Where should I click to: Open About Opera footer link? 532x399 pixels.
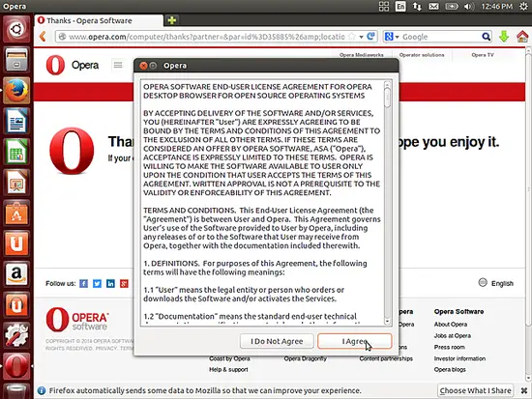click(x=450, y=325)
